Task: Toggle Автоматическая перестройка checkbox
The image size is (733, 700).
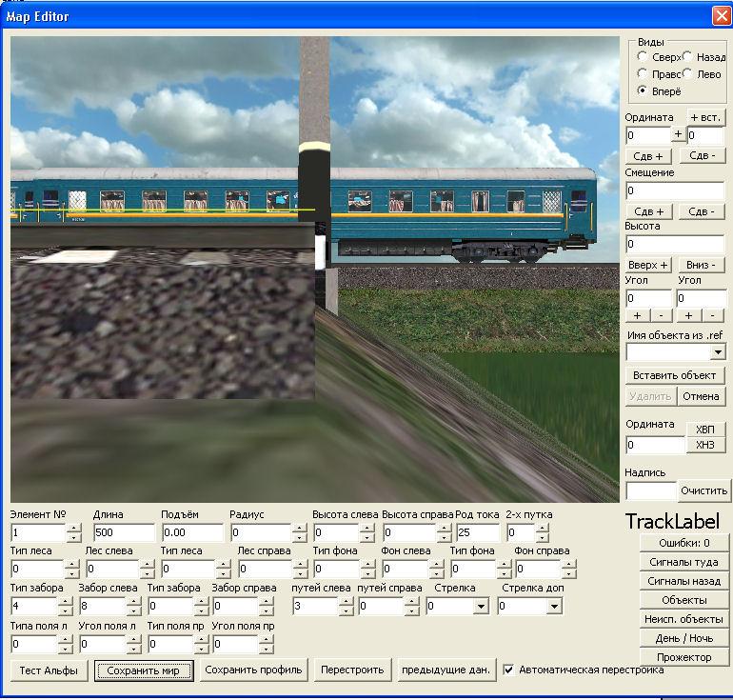Action: coord(509,670)
